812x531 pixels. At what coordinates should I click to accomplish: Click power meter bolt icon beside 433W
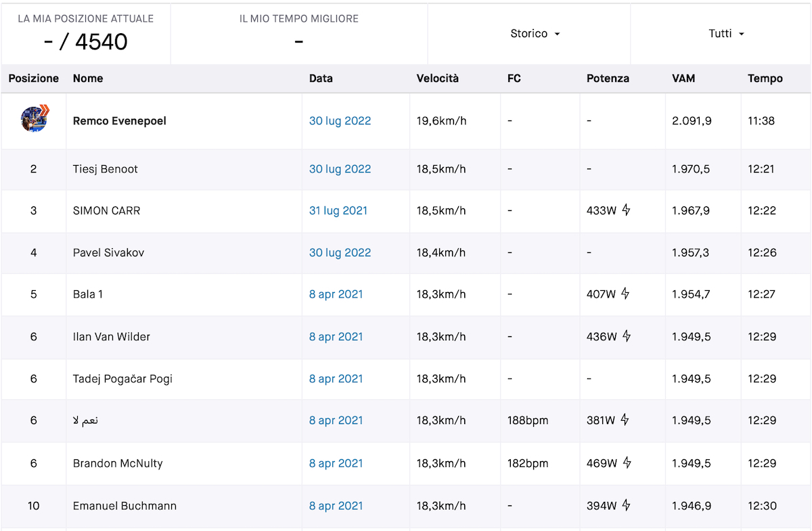(626, 210)
